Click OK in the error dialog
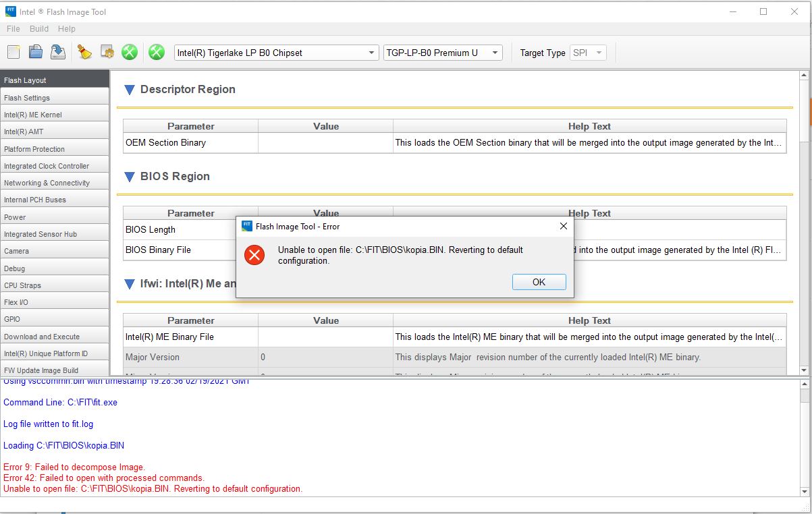The height and width of the screenshot is (514, 812). (539, 282)
